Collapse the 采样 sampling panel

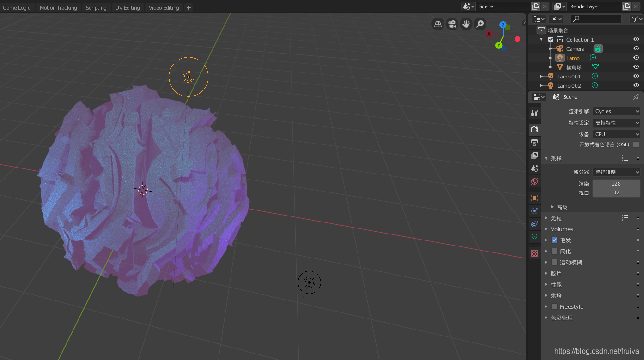click(x=546, y=158)
